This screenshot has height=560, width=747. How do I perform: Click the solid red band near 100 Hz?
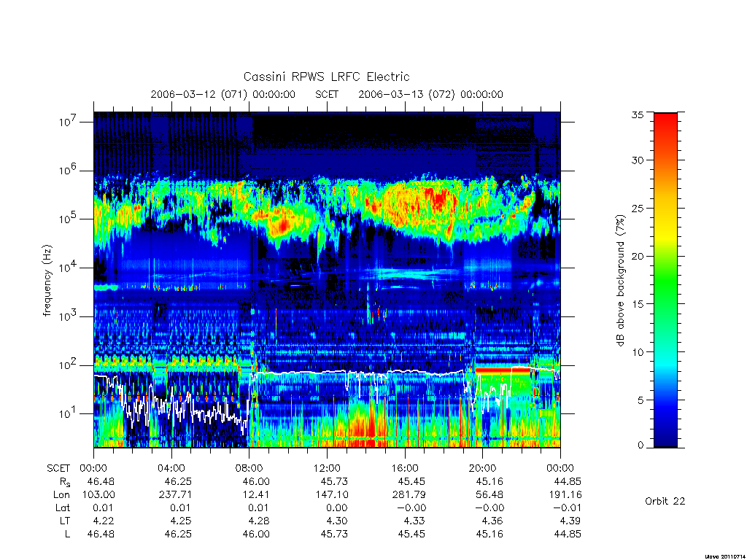tap(503, 370)
